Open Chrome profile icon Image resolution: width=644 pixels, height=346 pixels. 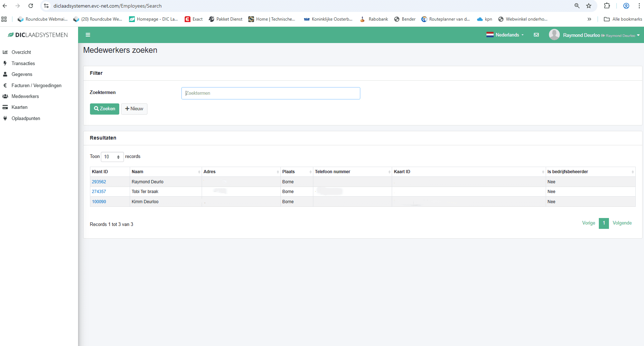click(626, 6)
